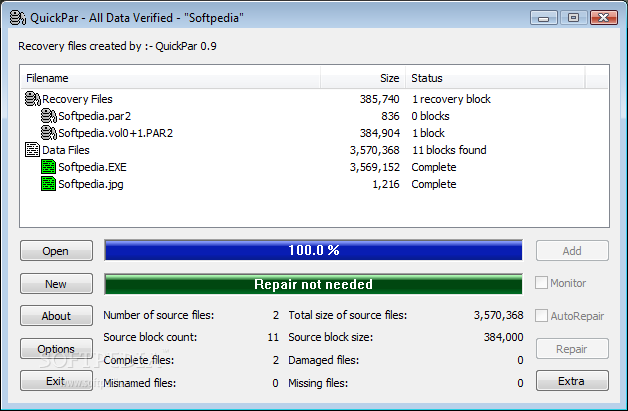The width and height of the screenshot is (628, 411).
Task: Click the 'Misnamed files:' label
Action: pos(140,383)
